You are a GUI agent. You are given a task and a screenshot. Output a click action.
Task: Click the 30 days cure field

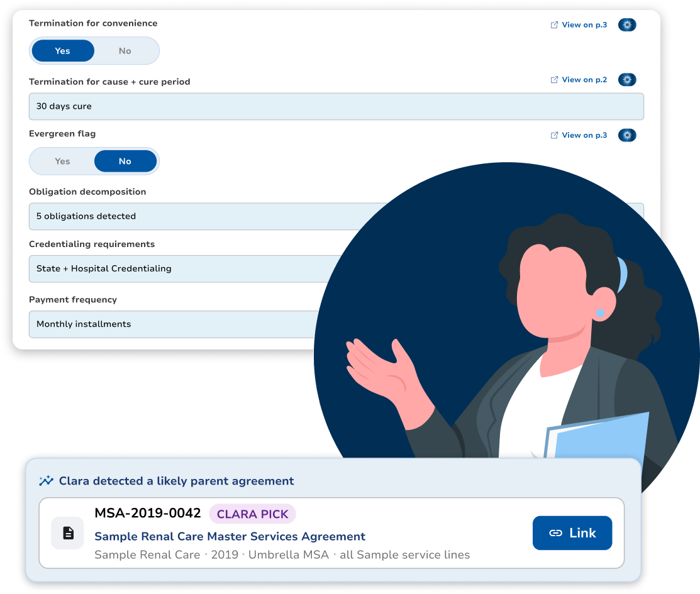pos(336,106)
